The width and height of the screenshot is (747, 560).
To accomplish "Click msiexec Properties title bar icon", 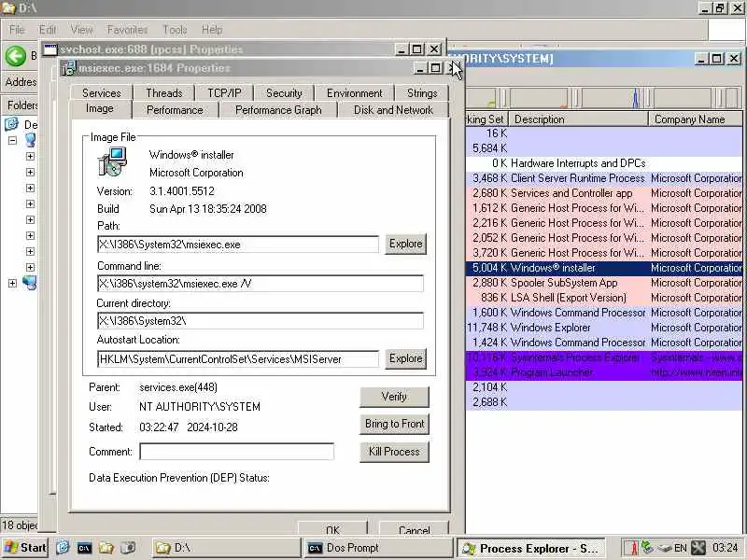I will click(69, 68).
